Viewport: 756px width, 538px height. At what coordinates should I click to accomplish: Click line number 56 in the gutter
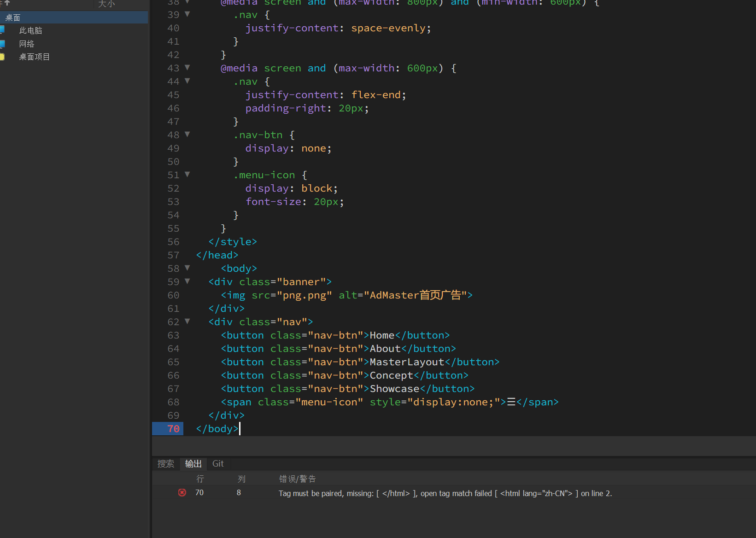pos(174,242)
